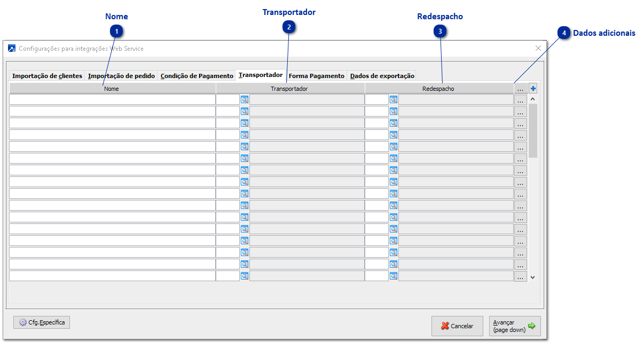The width and height of the screenshot is (644, 348).
Task: Open Redespacho lookup icon in first row
Action: coord(394,99)
